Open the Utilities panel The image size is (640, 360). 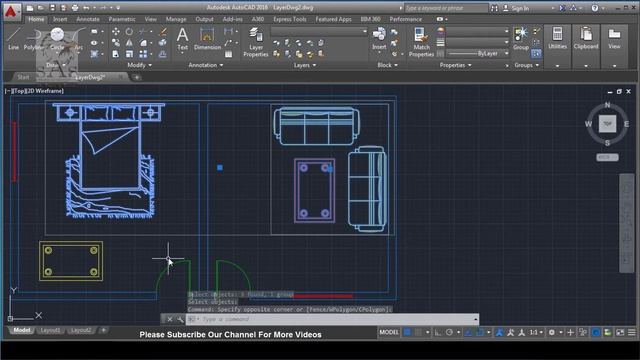click(x=558, y=38)
